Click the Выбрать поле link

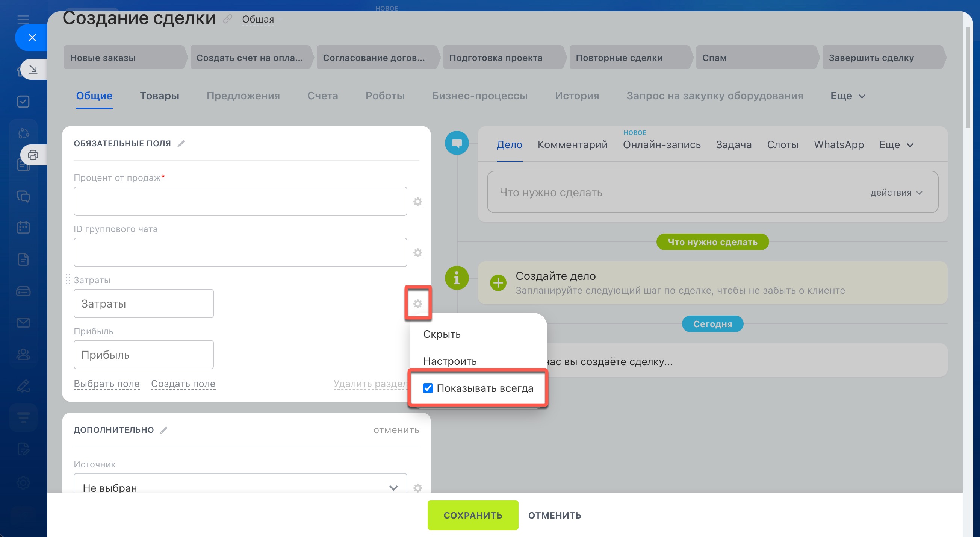point(106,384)
